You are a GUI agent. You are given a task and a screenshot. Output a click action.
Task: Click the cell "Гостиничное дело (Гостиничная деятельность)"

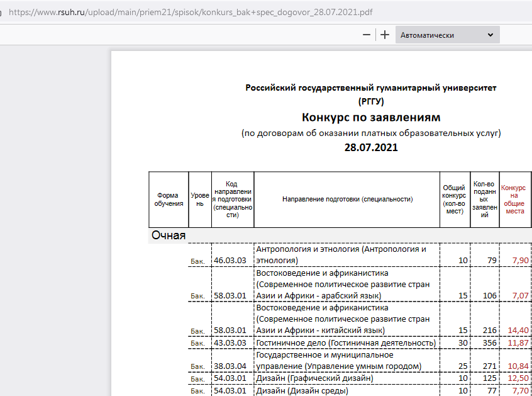point(345,342)
